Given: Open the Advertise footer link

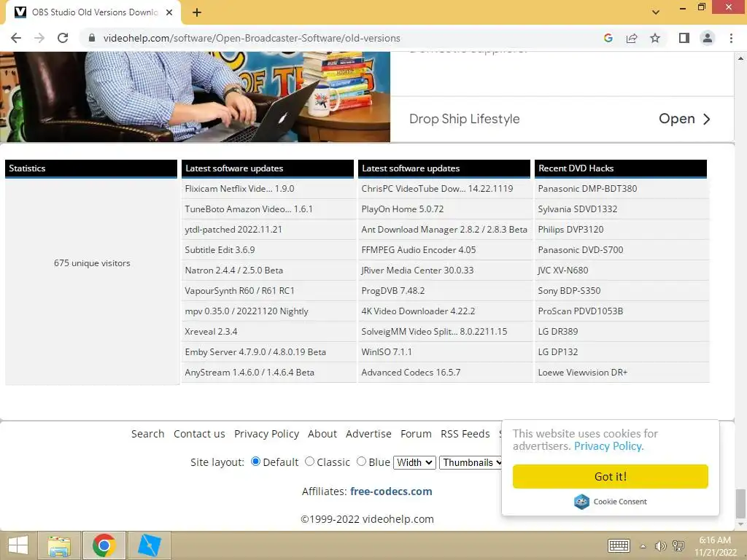Looking at the screenshot, I should (368, 434).
